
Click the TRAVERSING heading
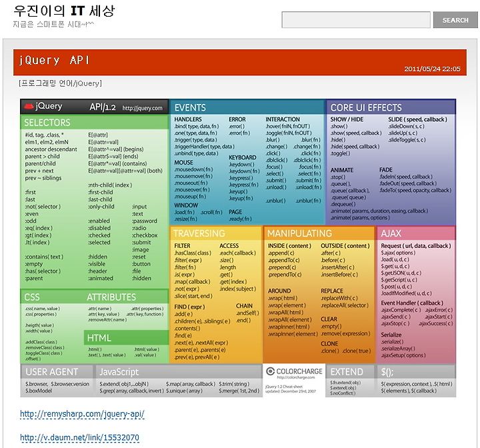click(x=199, y=233)
